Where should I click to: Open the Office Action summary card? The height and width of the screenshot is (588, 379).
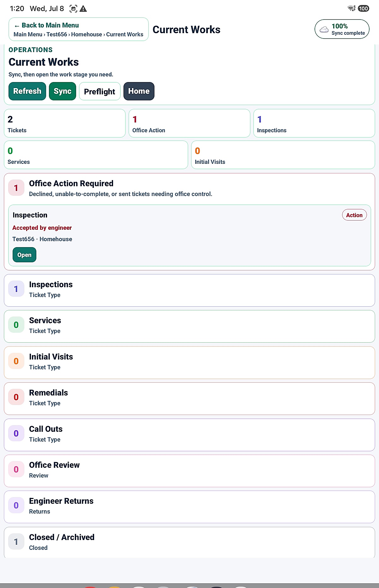tap(189, 123)
